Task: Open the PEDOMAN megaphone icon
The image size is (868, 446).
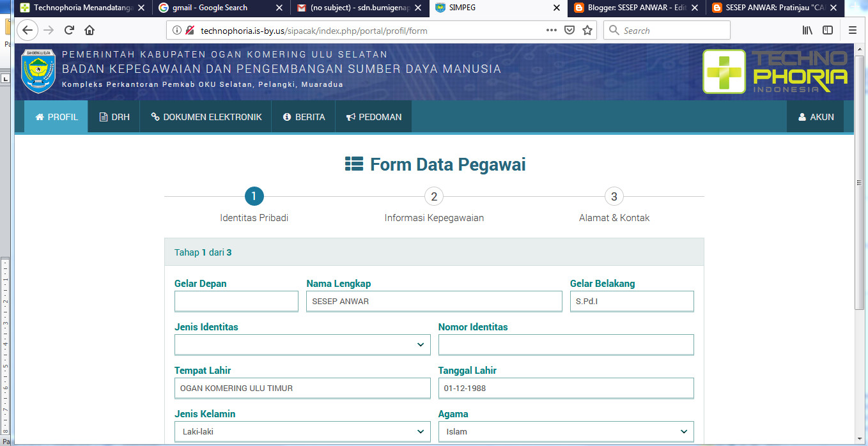Action: point(350,116)
